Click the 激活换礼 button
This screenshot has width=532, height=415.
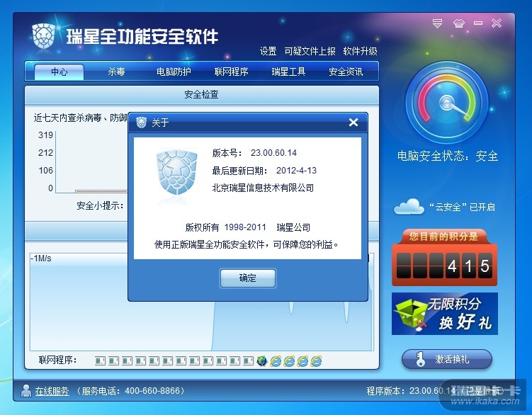[447, 359]
